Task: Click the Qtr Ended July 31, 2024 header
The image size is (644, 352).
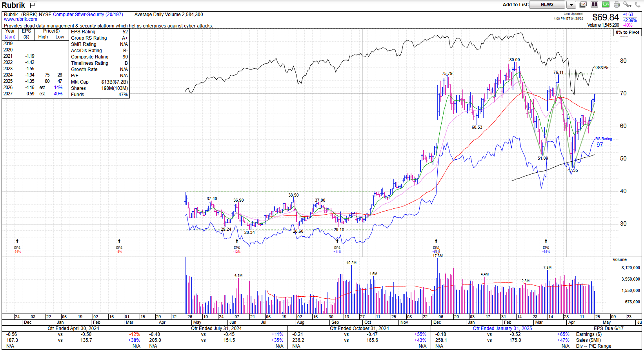Action: tap(216, 328)
